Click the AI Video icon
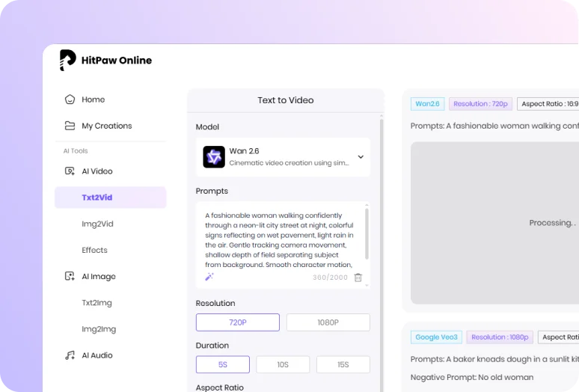Screen dimensions: 579x392 tap(70, 171)
